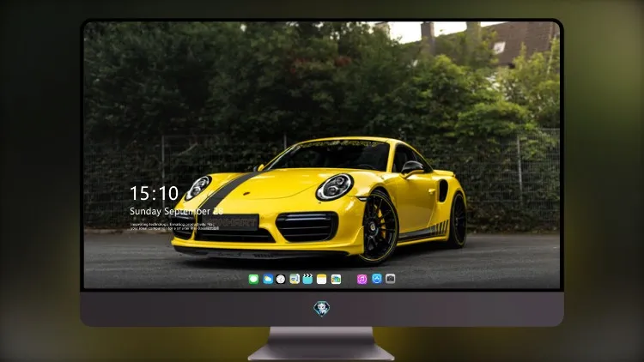Click the 15:10 clock widget
The image size is (644, 362).
154,193
